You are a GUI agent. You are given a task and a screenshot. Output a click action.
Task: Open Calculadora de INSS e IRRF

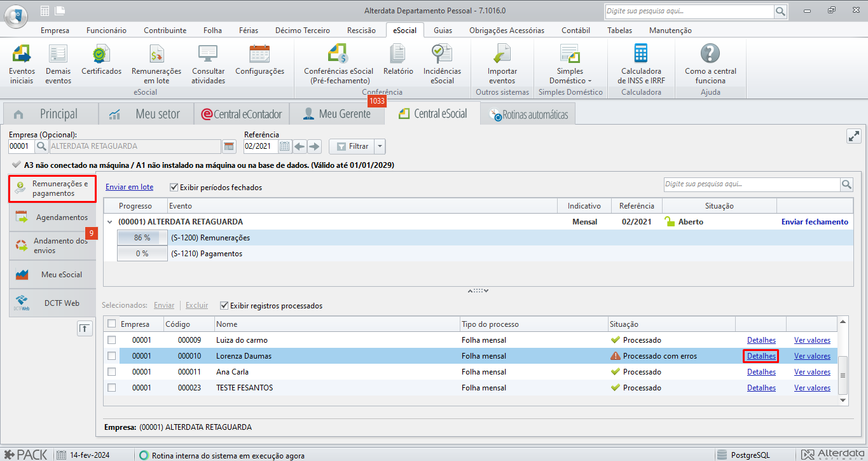(x=640, y=64)
